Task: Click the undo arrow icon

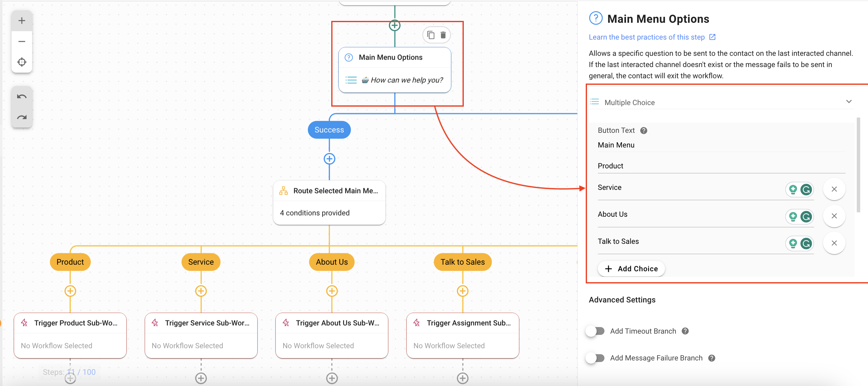Action: (22, 97)
